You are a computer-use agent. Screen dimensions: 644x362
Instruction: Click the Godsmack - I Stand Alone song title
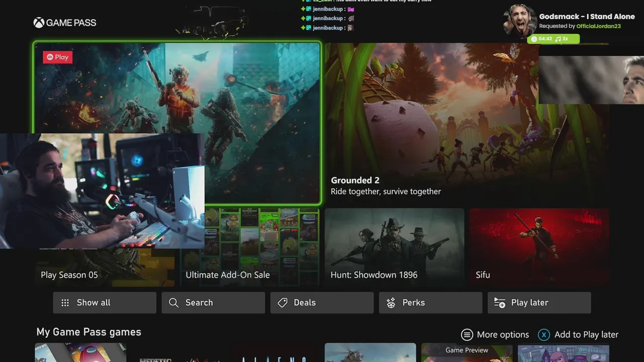tap(587, 17)
